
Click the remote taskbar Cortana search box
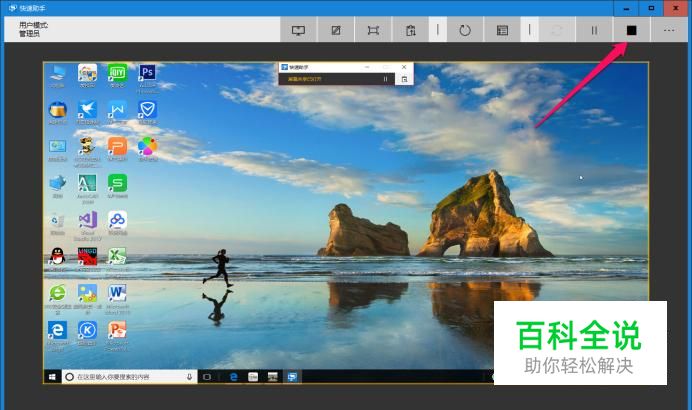(129, 376)
